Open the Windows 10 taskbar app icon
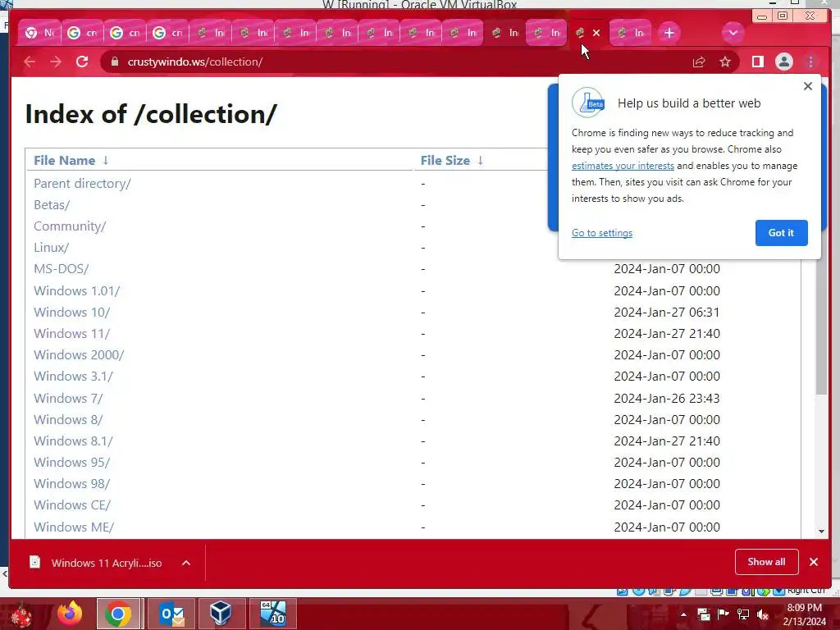 (272, 614)
